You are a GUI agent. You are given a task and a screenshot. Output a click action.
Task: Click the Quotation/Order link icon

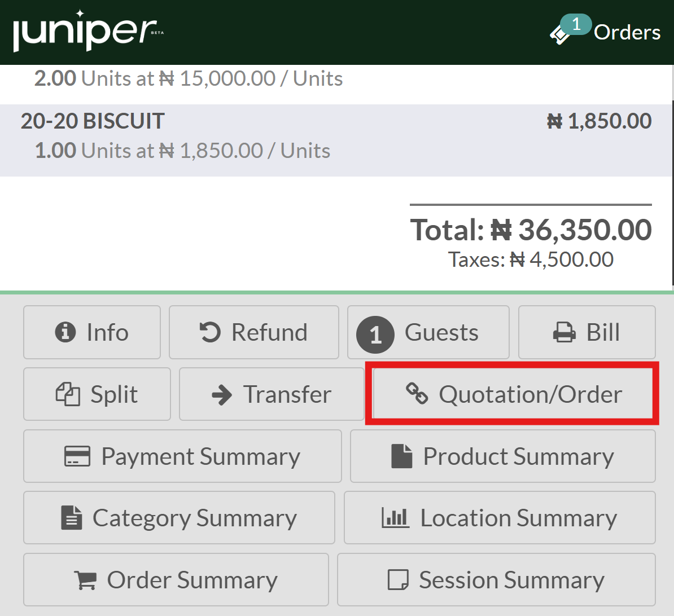click(417, 394)
